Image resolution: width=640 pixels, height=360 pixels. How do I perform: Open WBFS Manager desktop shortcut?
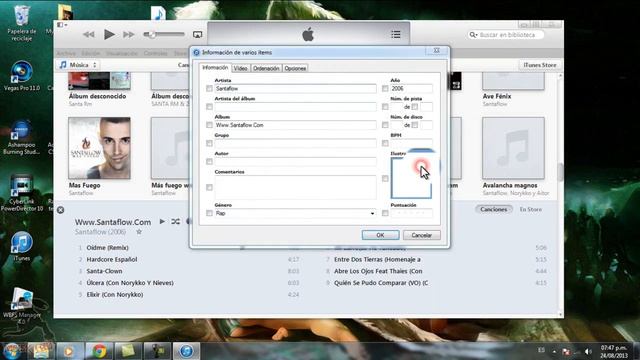pos(21,305)
